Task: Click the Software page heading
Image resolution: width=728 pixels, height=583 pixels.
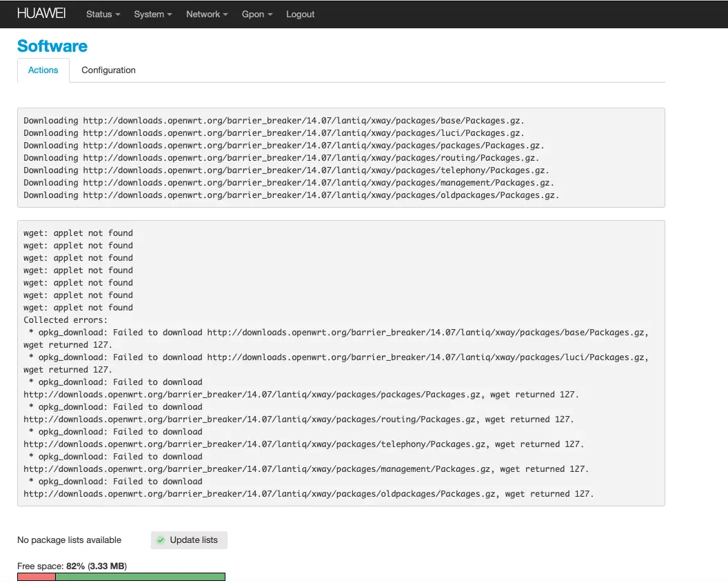Action: pyautogui.click(x=52, y=46)
